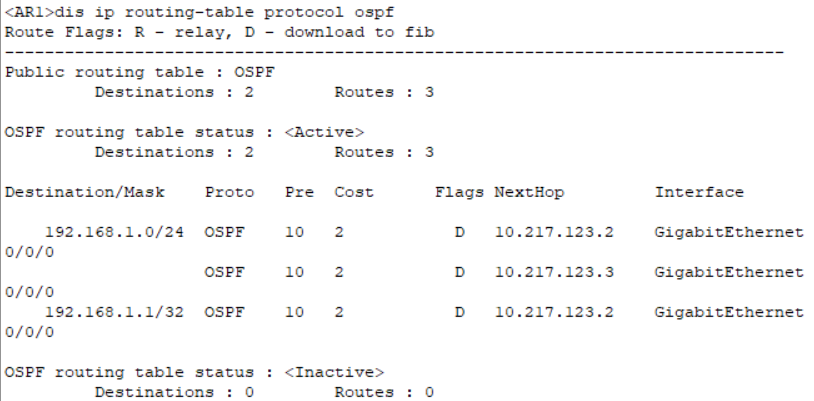814x401 pixels.
Task: Click the Flags column header
Action: tap(459, 192)
